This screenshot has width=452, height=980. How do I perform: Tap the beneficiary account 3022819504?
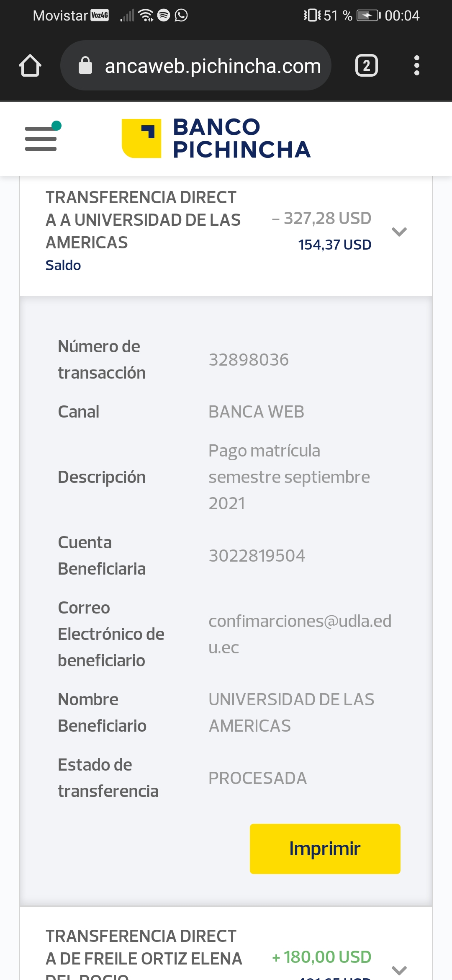click(257, 556)
